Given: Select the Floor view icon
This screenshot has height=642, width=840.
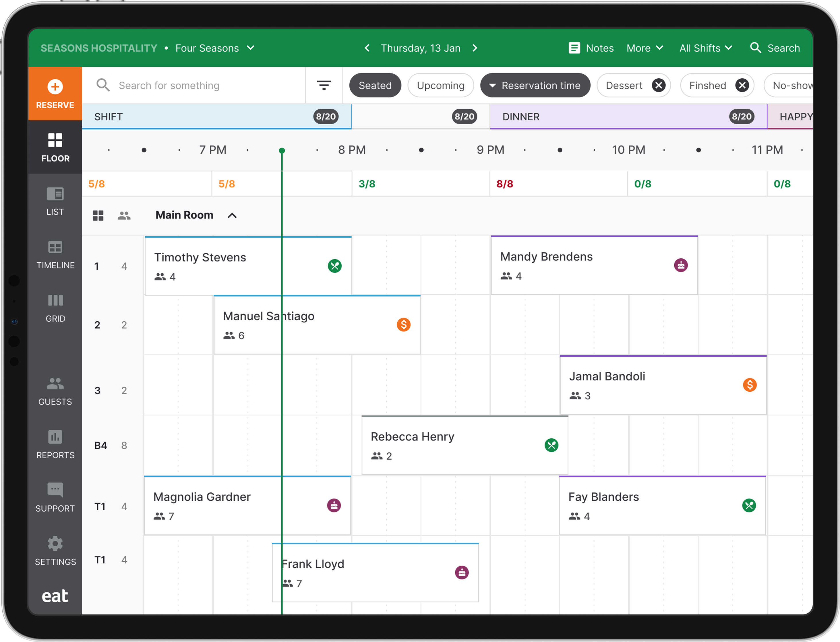Looking at the screenshot, I should click(x=55, y=148).
